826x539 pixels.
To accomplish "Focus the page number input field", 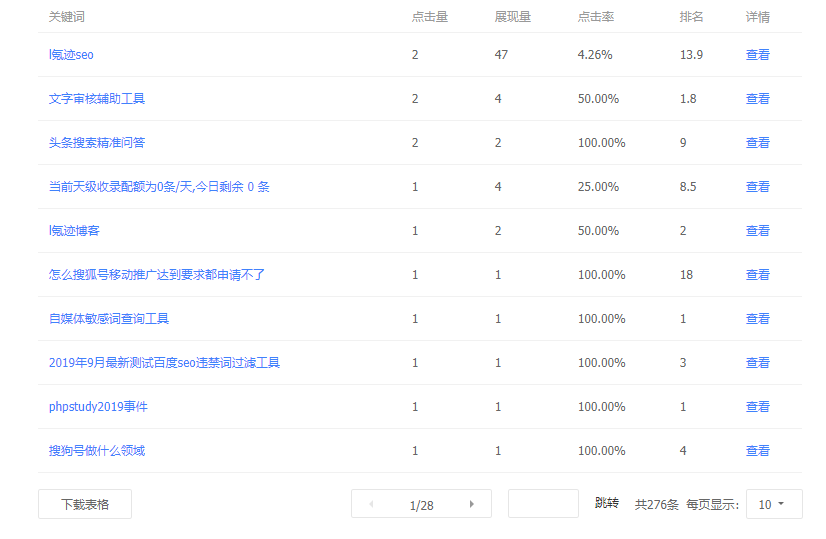I will 543,504.
